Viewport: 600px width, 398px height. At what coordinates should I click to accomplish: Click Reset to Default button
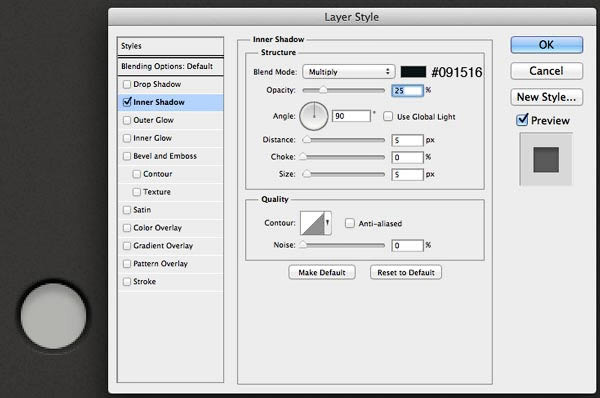[x=406, y=272]
